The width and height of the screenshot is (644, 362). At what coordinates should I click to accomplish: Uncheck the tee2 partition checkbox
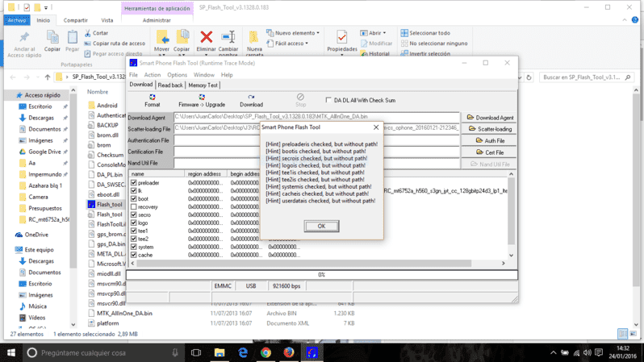tap(133, 239)
